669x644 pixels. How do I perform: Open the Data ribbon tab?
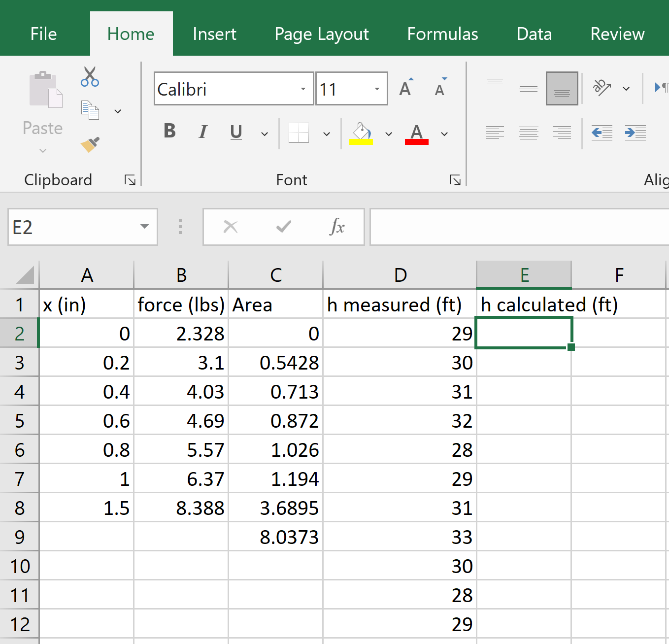(x=534, y=34)
